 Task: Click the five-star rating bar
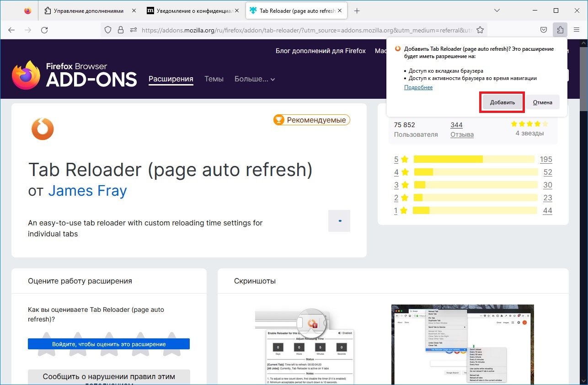(474, 159)
